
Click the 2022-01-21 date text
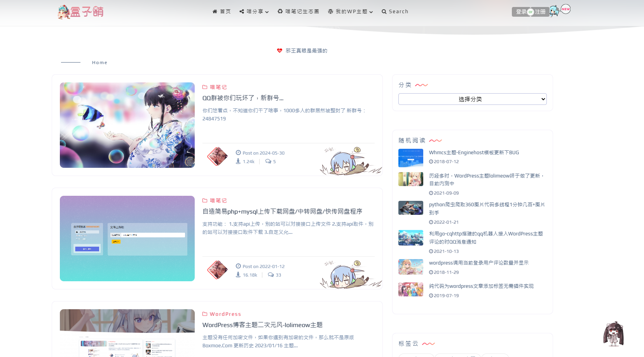click(x=446, y=222)
